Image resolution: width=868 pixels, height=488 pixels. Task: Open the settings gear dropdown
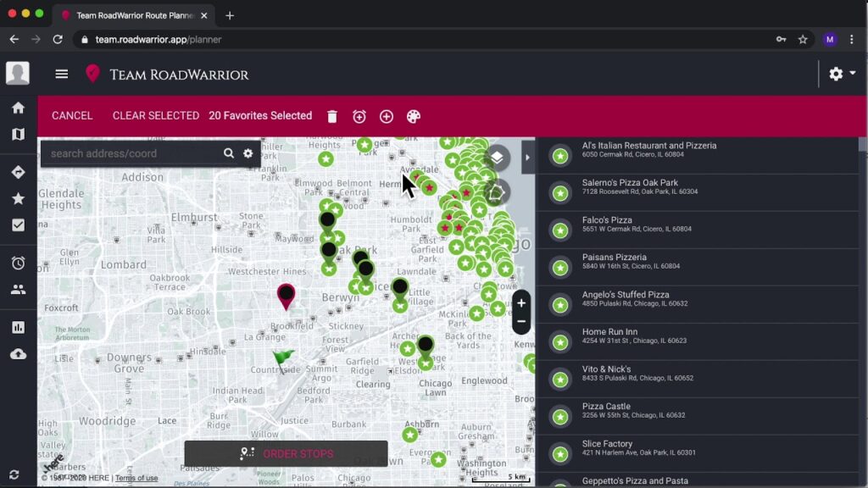(x=842, y=74)
